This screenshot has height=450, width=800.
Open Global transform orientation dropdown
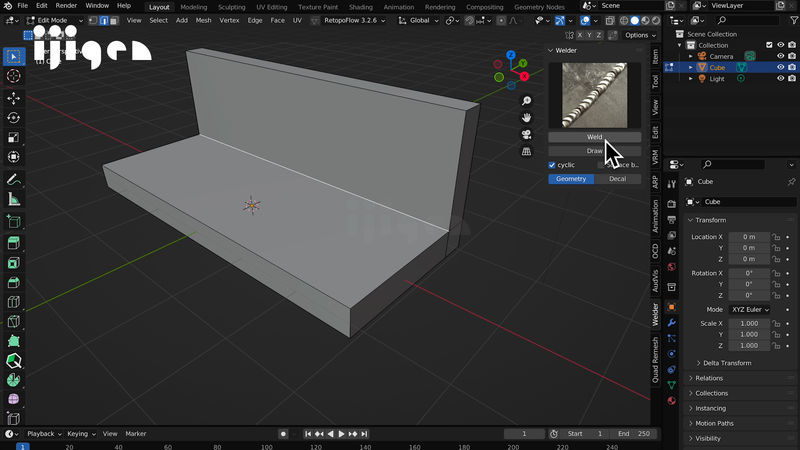418,20
